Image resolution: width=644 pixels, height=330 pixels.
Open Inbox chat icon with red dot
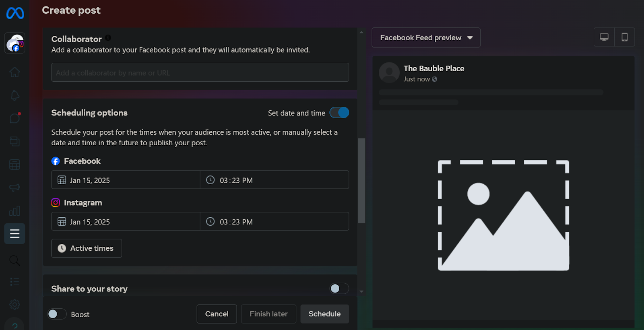click(x=14, y=118)
